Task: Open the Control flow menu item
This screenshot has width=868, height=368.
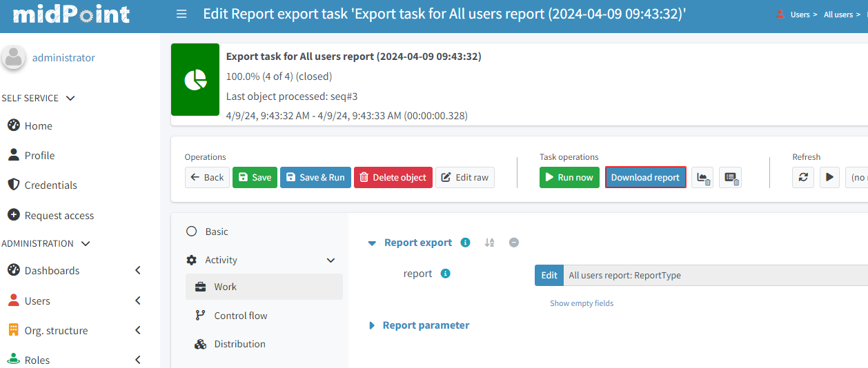Action: (x=240, y=316)
